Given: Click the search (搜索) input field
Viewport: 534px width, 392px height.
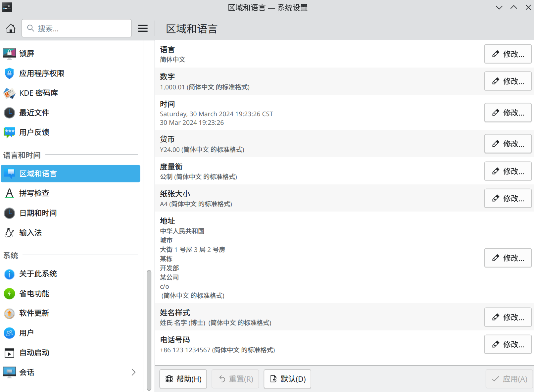Looking at the screenshot, I should (79, 28).
